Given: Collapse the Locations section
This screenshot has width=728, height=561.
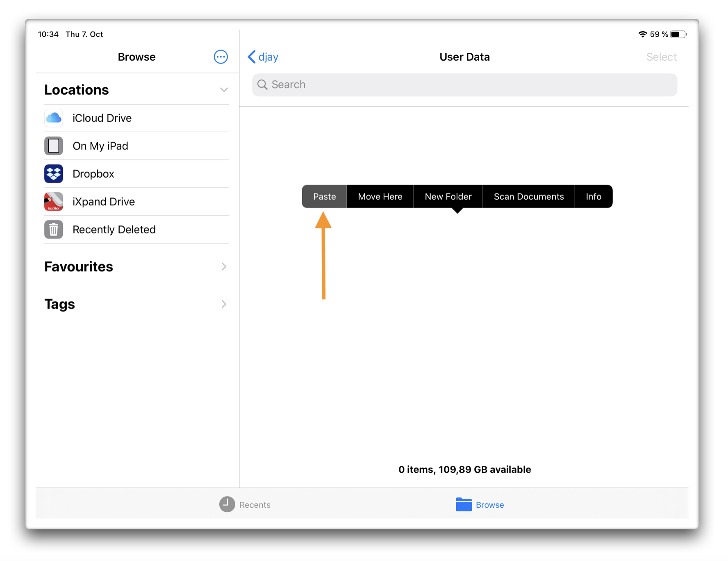Looking at the screenshot, I should [x=224, y=89].
